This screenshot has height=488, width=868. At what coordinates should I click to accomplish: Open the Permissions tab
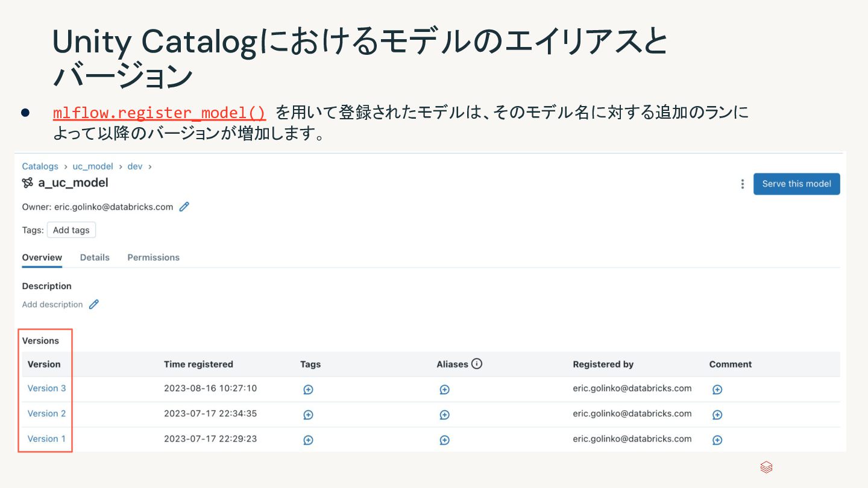tap(153, 257)
